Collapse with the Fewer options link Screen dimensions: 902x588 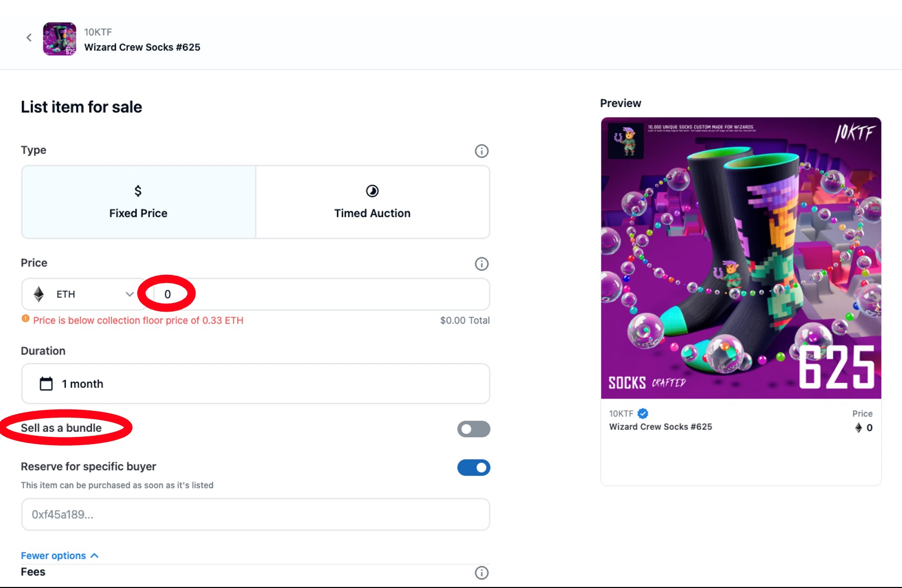pyautogui.click(x=60, y=555)
